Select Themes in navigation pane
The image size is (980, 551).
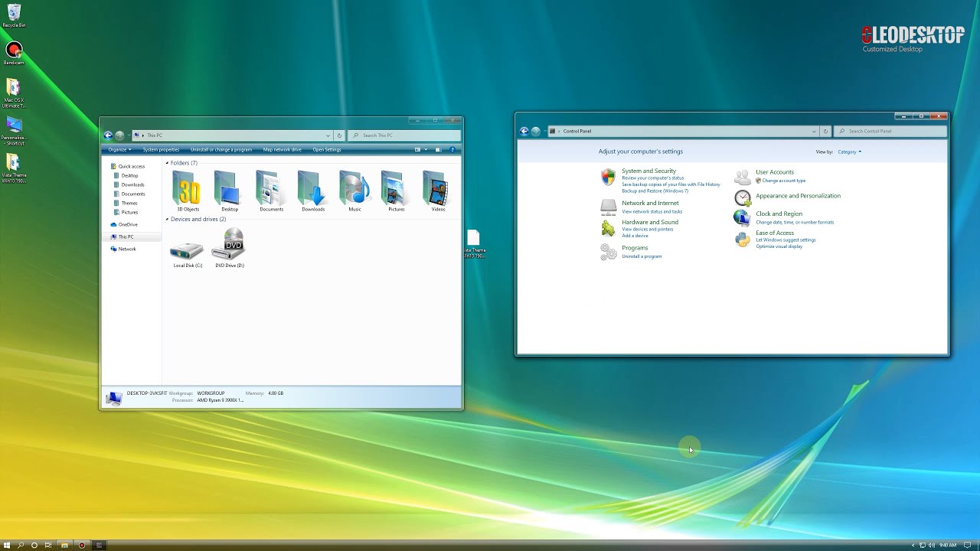[x=126, y=203]
